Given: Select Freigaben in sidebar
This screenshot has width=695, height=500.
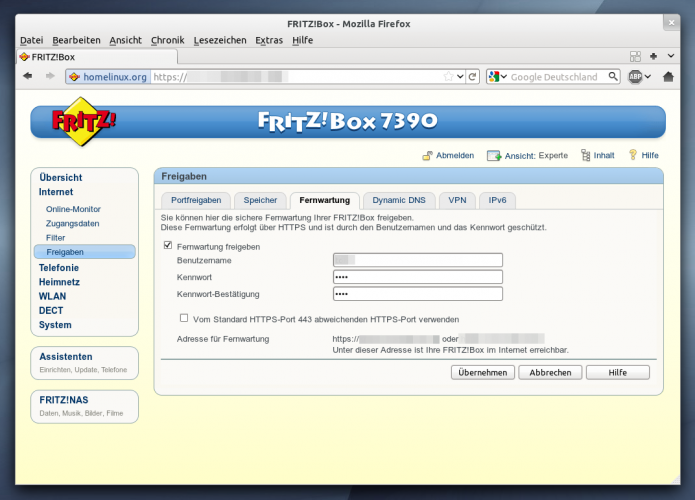Looking at the screenshot, I should (85, 252).
